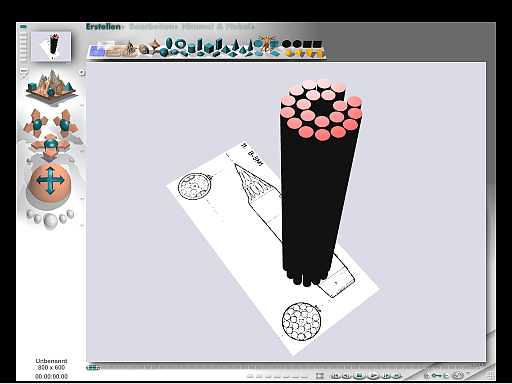Switch to the Bearbeiten palette
Image resolution: width=512 pixels, height=384 pixels.
[152, 27]
